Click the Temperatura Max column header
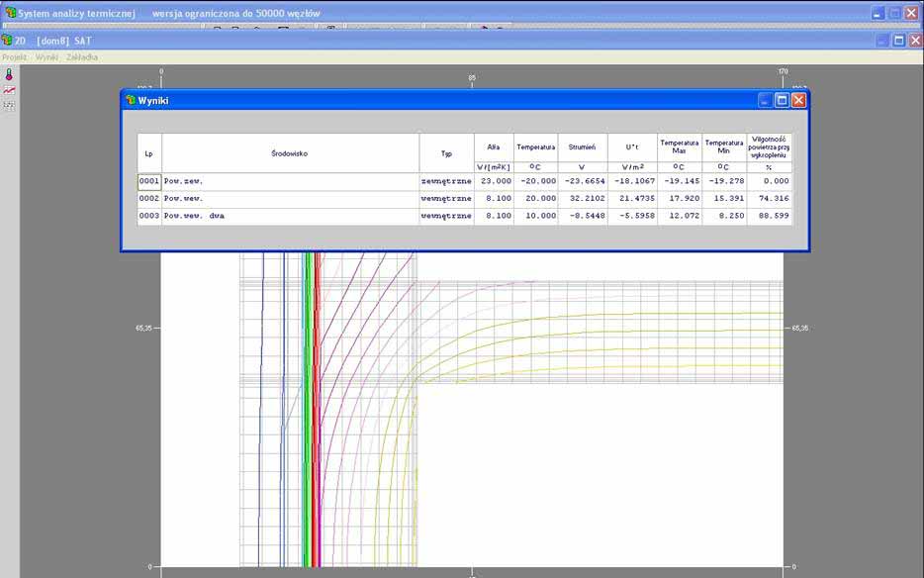 [680, 147]
